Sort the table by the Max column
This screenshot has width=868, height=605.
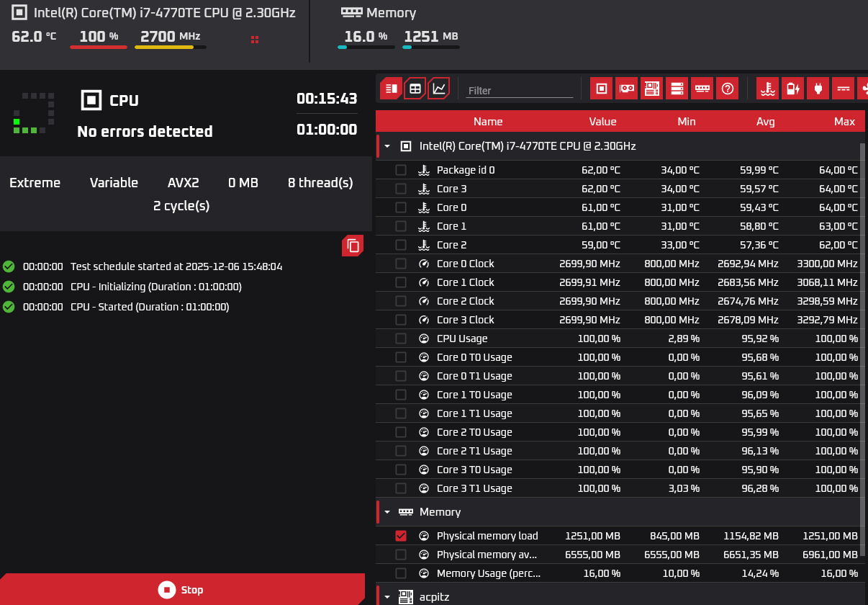(844, 122)
